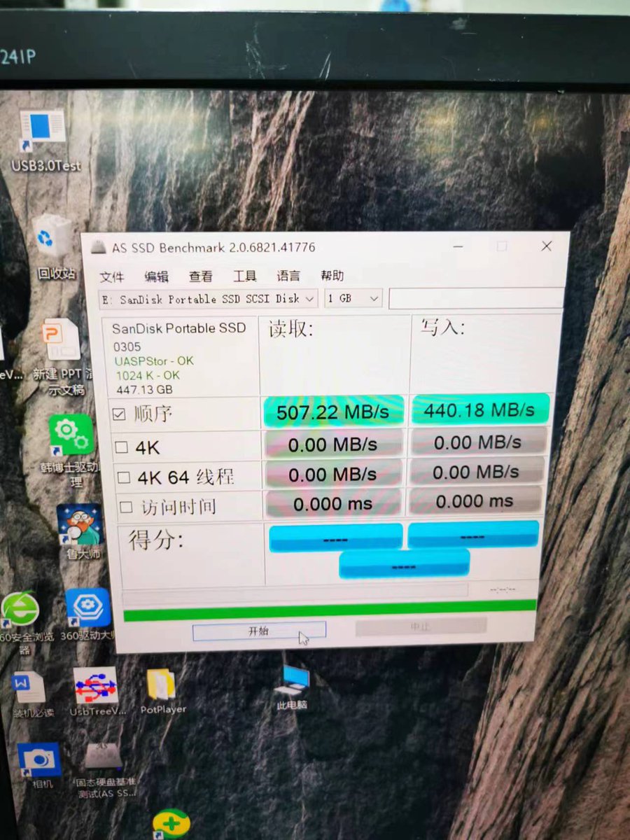Click the 写入 write column header
The width and height of the screenshot is (630, 840).
442,327
